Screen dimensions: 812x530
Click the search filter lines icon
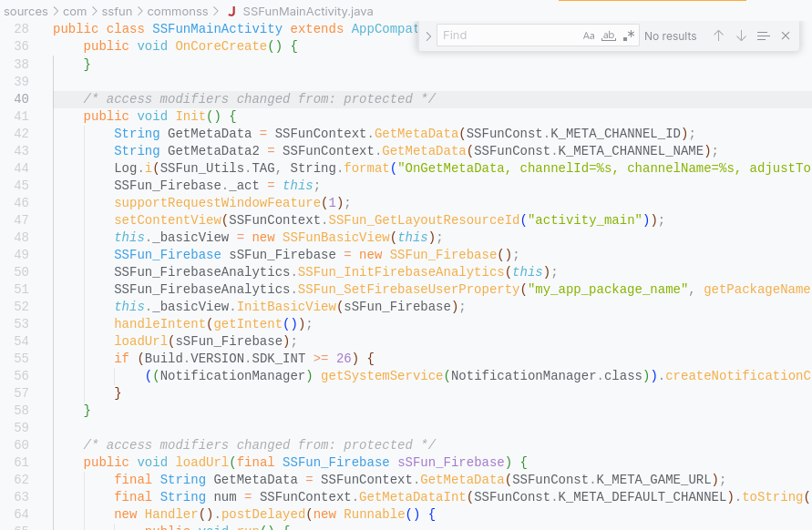(764, 36)
